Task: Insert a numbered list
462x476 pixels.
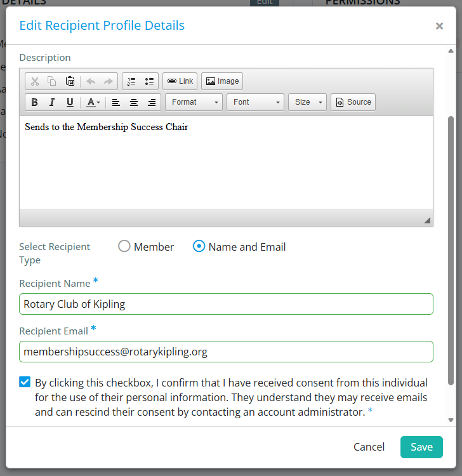Action: point(131,81)
